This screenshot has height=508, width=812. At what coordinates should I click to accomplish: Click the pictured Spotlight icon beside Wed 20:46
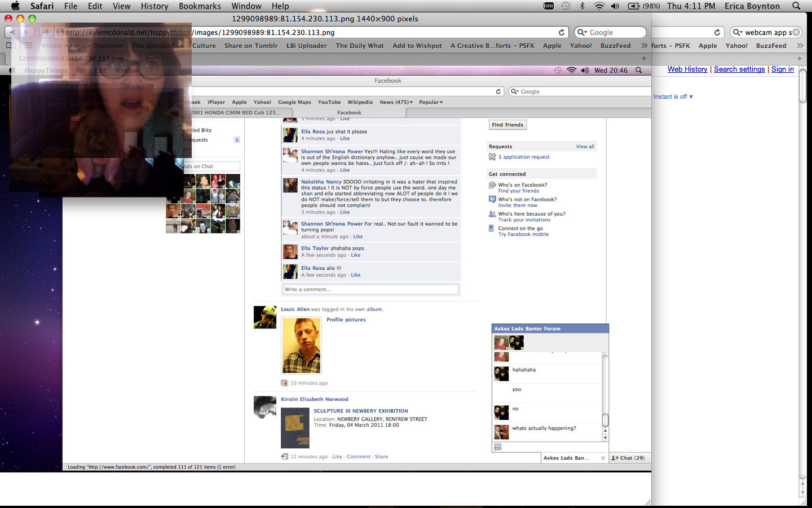click(638, 70)
